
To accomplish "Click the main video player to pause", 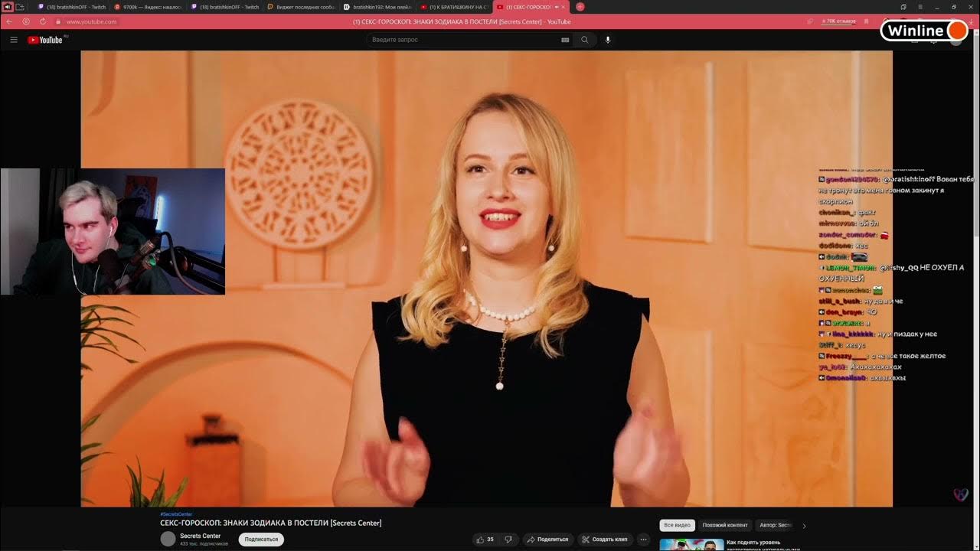I will tap(486, 279).
